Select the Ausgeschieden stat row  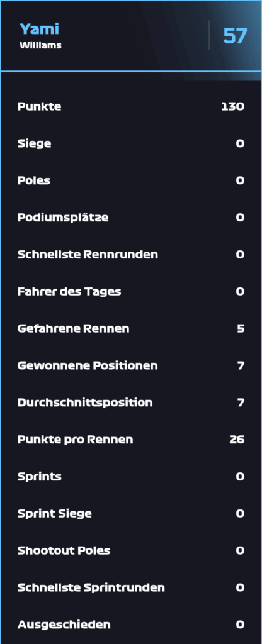point(131,625)
